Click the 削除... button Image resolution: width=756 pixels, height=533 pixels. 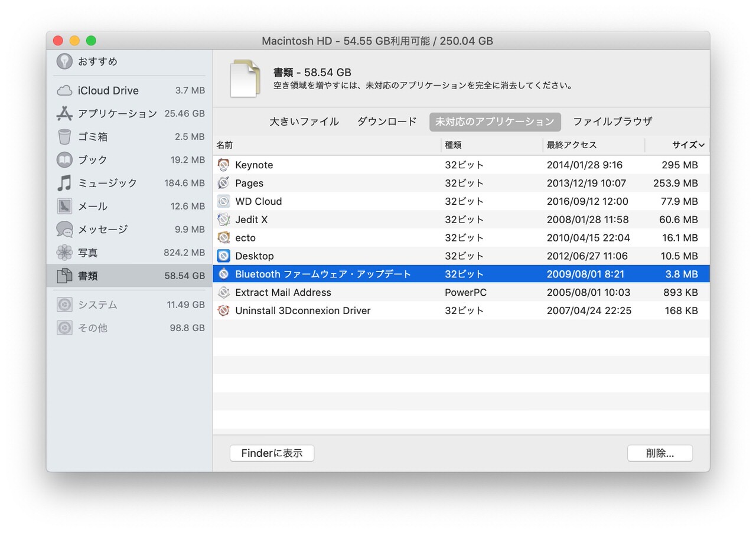[x=660, y=453]
